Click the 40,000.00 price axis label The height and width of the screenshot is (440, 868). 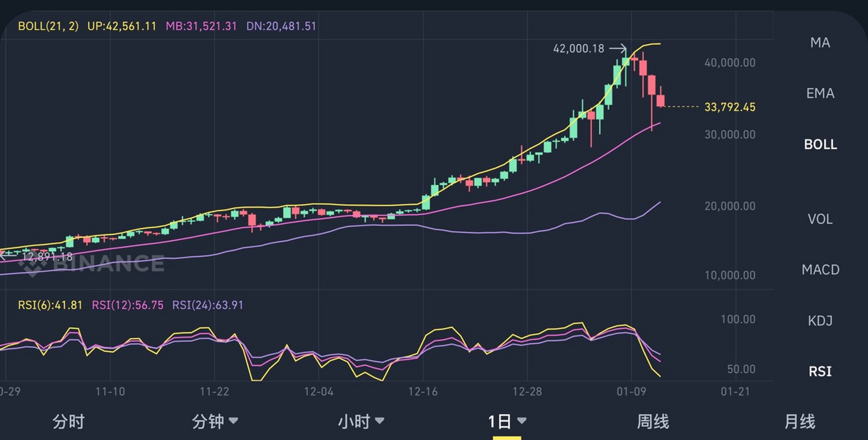pyautogui.click(x=730, y=63)
